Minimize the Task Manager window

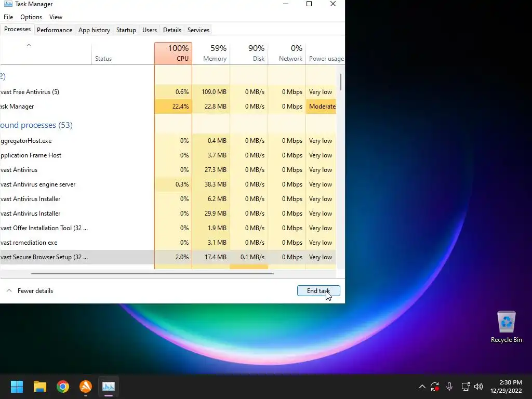(286, 4)
